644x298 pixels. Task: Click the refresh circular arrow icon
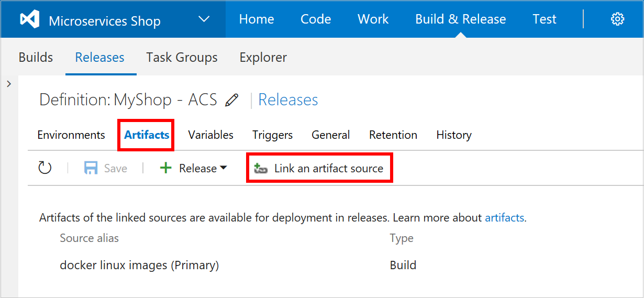pyautogui.click(x=45, y=168)
